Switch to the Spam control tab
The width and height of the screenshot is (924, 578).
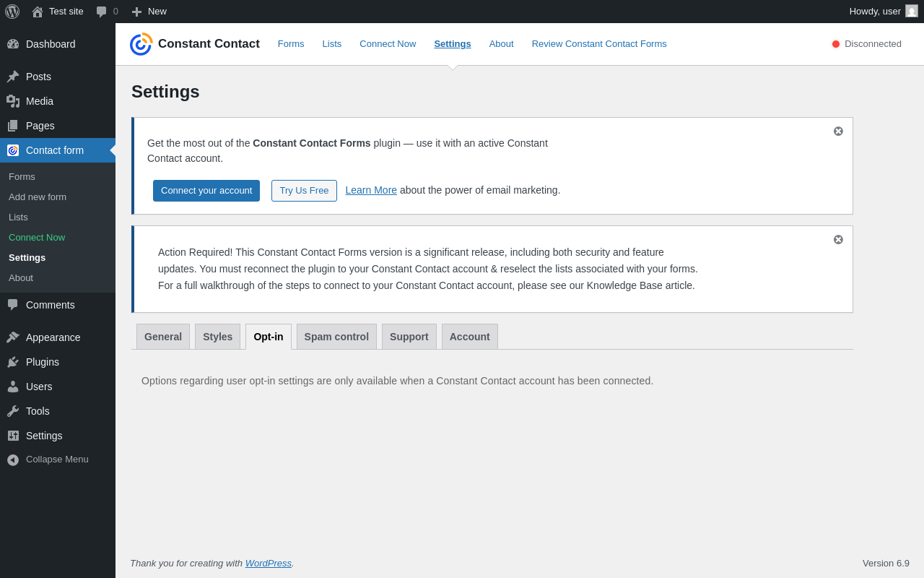click(336, 337)
